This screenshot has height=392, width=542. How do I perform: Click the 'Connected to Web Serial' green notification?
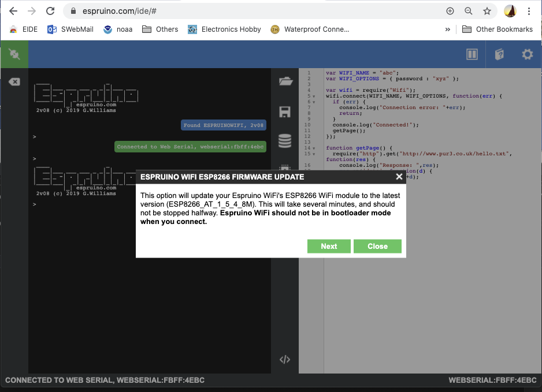pos(190,147)
